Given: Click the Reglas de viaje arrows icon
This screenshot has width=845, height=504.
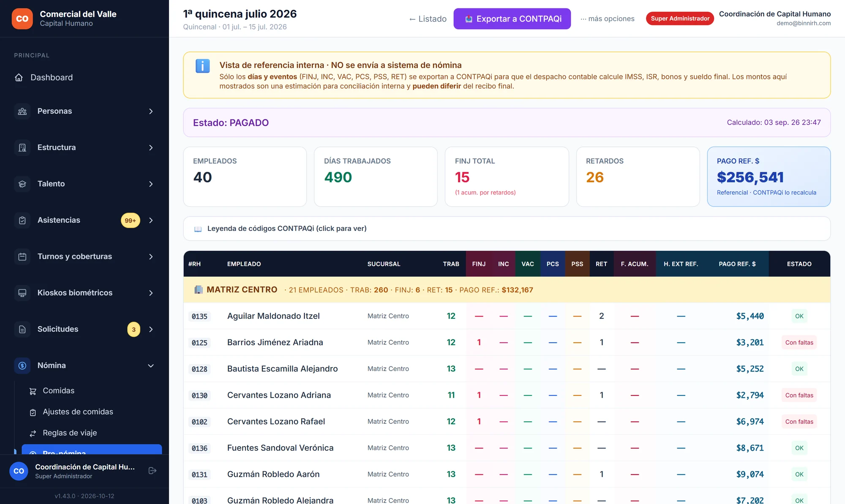Looking at the screenshot, I should [33, 433].
